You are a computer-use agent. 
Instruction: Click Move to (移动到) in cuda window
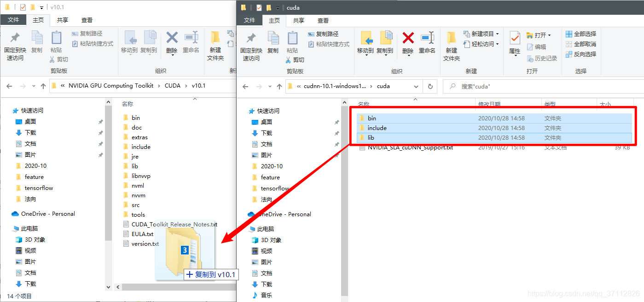(x=366, y=43)
